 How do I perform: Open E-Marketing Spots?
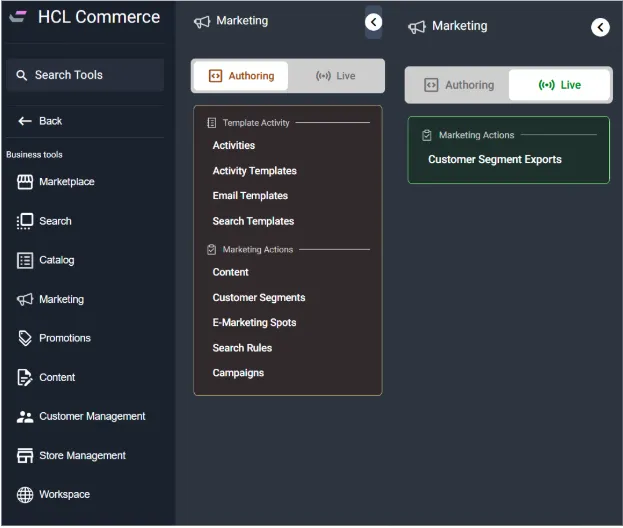(254, 323)
